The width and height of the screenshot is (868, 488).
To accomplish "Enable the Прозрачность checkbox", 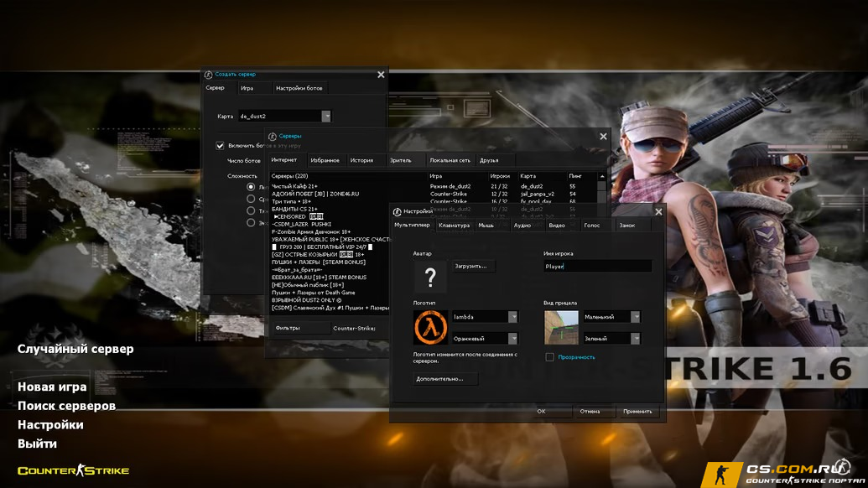I will coord(549,357).
